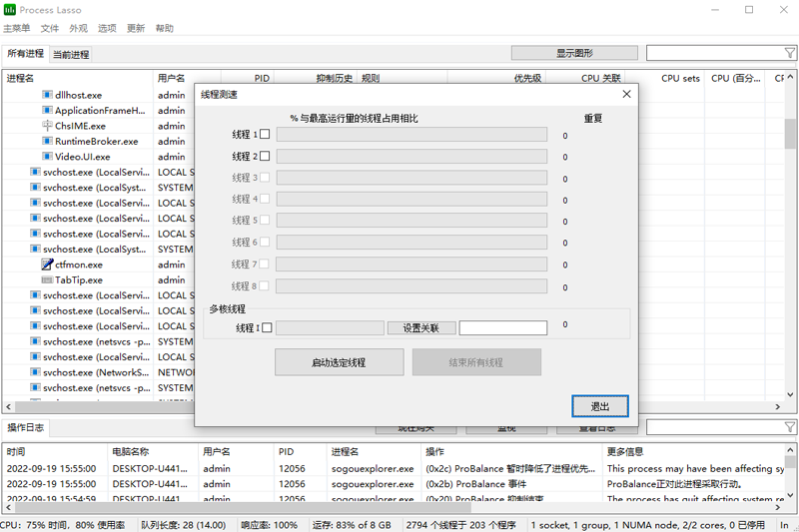
Task: Click the filter funnel icon in the log search box
Action: (789, 427)
